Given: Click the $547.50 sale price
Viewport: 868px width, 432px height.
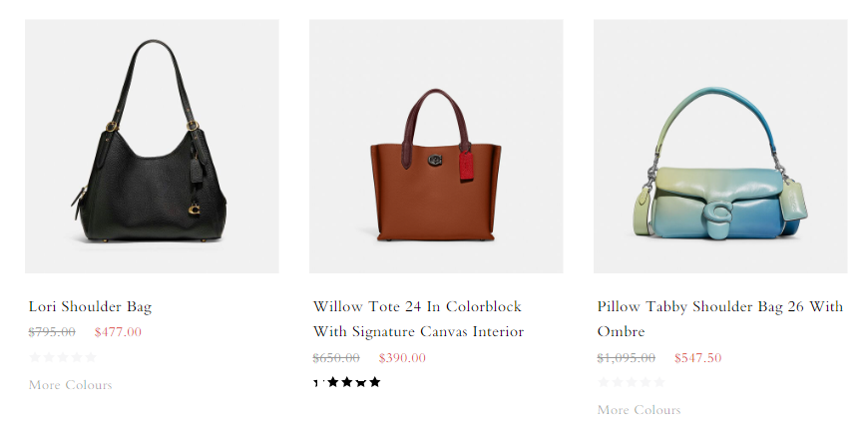Looking at the screenshot, I should (698, 358).
